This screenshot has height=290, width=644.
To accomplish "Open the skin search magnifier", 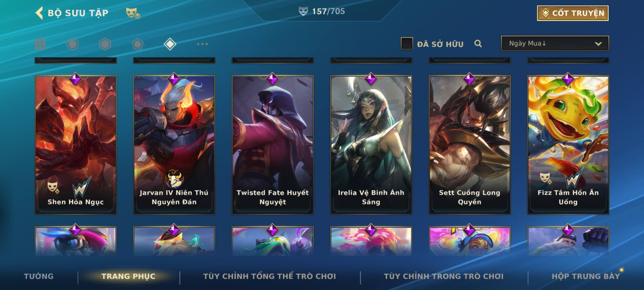I will pyautogui.click(x=478, y=44).
